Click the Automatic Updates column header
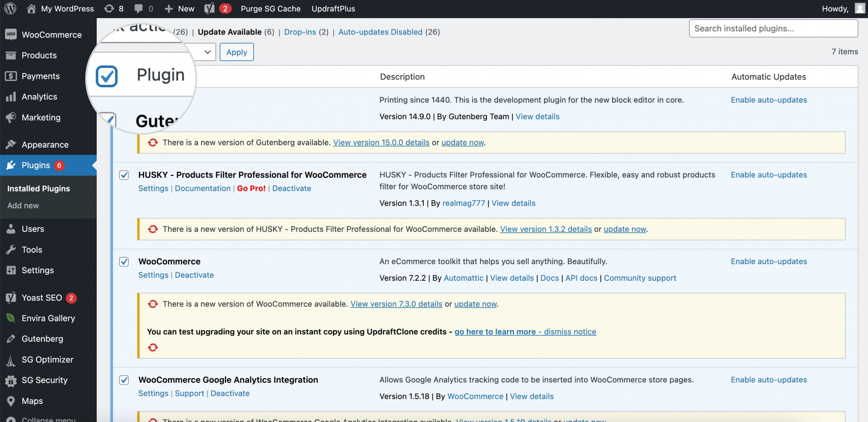 [769, 77]
